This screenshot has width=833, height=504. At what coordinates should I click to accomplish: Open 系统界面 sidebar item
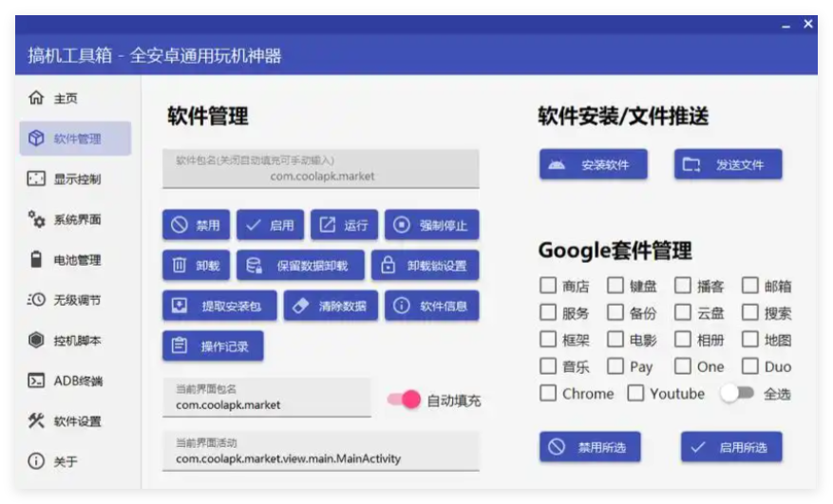point(75,219)
